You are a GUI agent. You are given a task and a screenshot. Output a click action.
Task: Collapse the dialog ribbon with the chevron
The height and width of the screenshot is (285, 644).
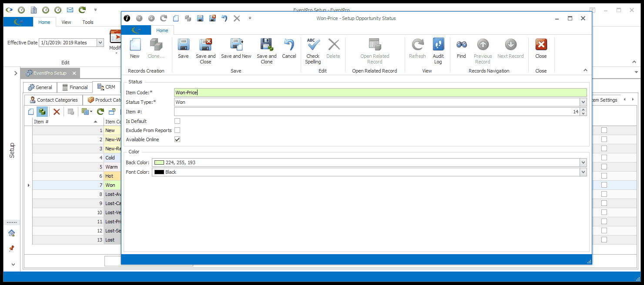[x=585, y=70]
